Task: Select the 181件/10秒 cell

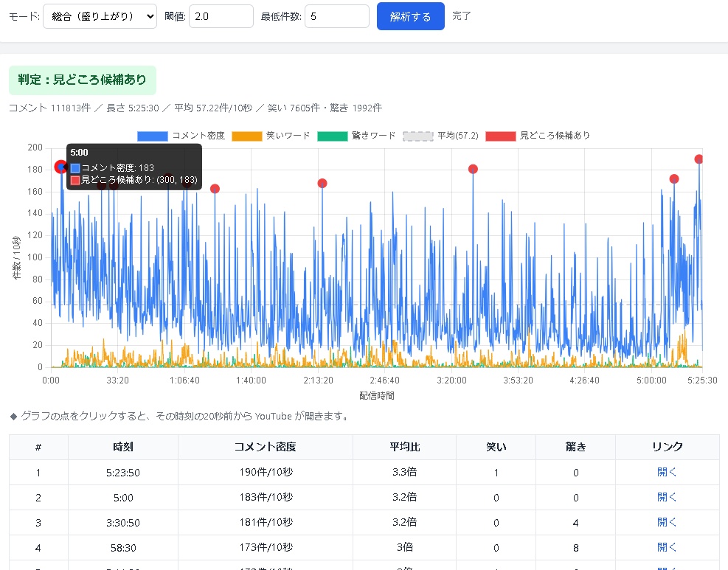Action: [x=266, y=522]
